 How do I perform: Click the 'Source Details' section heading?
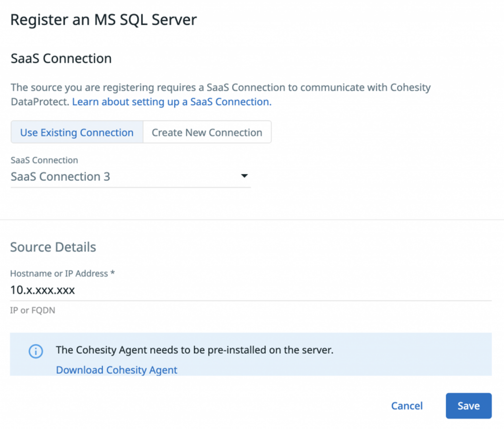[x=53, y=247]
